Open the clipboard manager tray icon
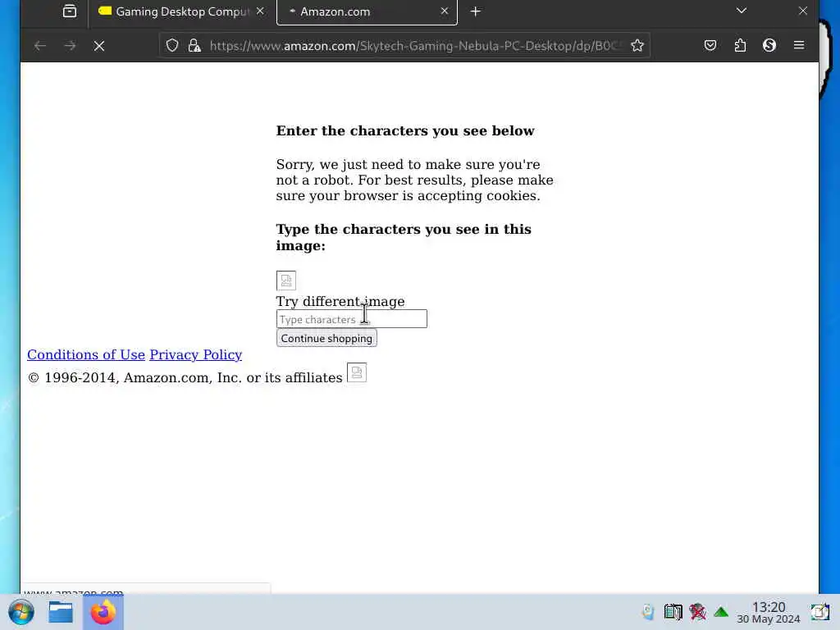The width and height of the screenshot is (840, 630). [673, 612]
